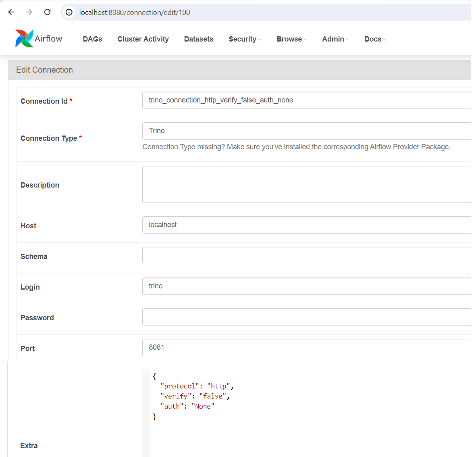
Task: Click the Extra label
Action: [29, 446]
